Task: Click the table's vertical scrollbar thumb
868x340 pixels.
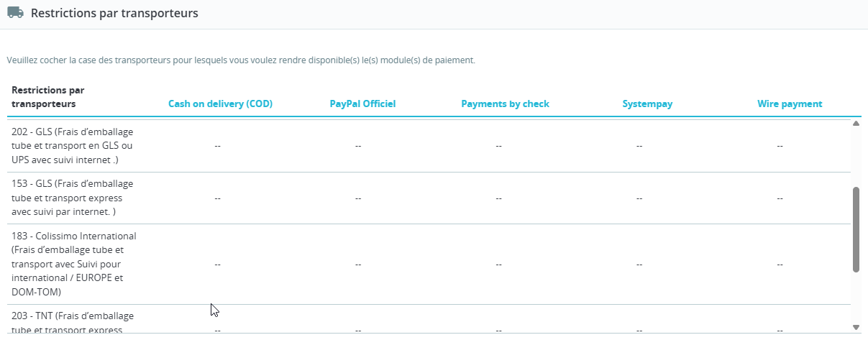Action: point(856,230)
